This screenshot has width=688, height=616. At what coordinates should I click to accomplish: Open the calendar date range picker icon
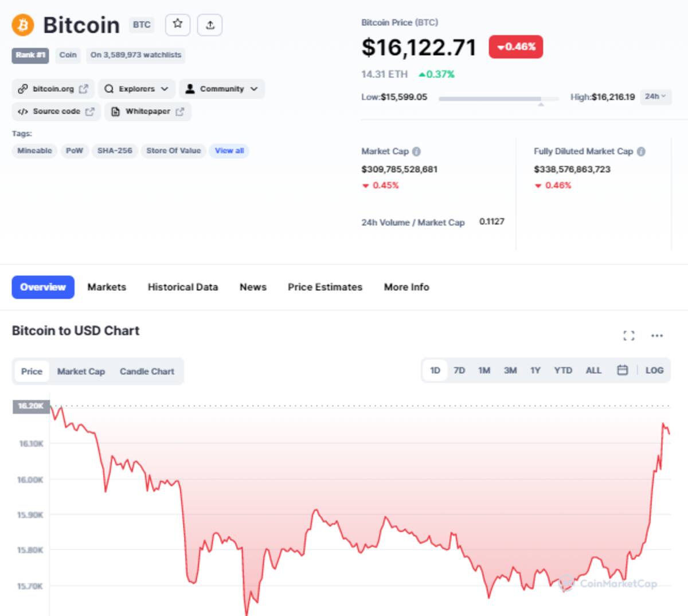(623, 371)
